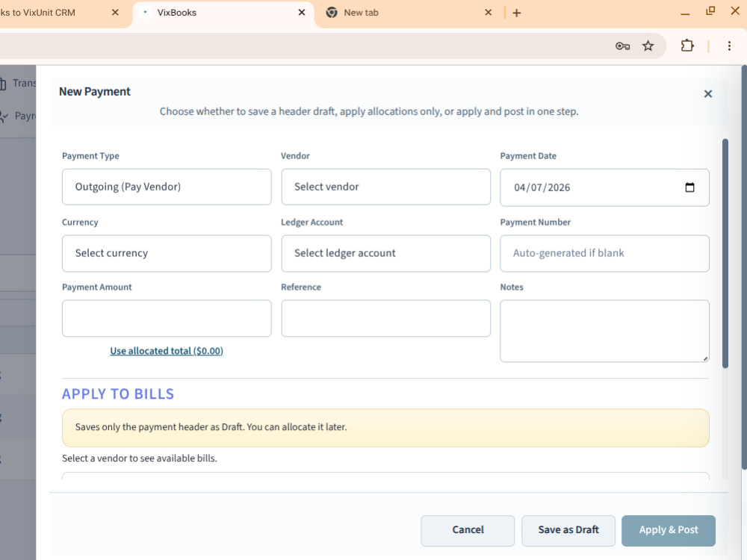Open the Select currency dropdown
747x560 pixels.
(167, 253)
